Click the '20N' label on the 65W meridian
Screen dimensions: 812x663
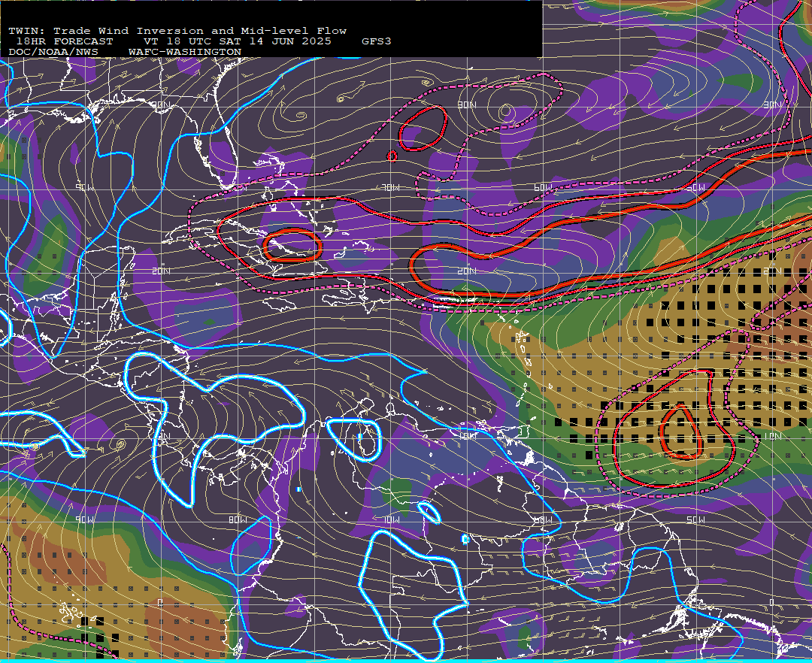[467, 271]
